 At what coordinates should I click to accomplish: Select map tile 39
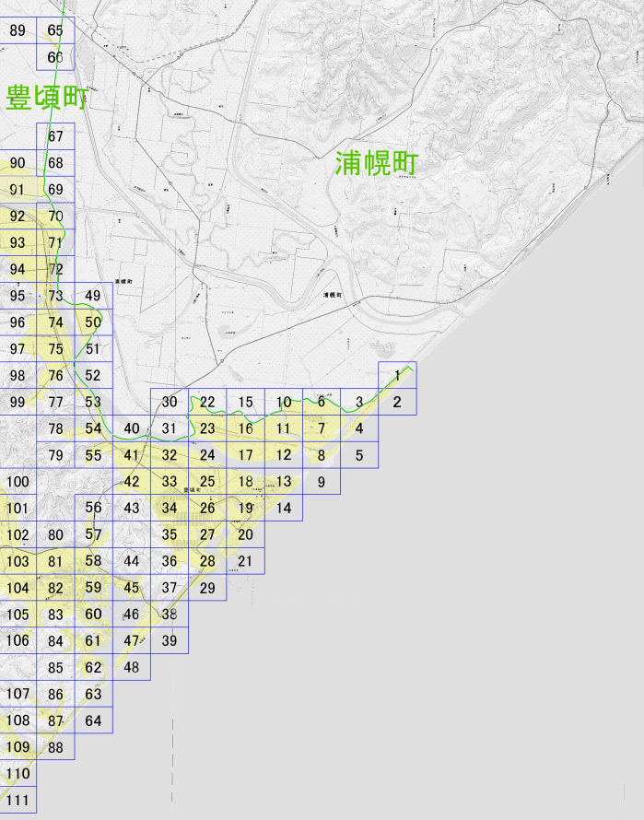pos(170,640)
